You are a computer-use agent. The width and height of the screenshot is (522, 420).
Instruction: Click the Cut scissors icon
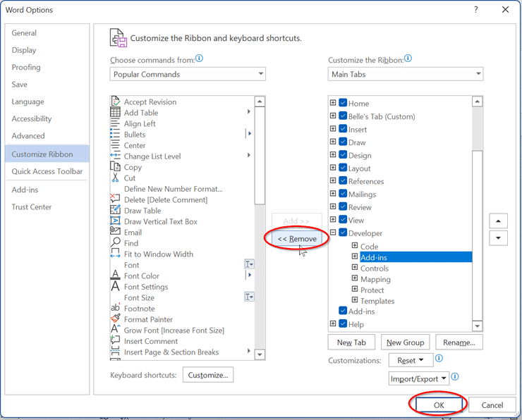(115, 178)
